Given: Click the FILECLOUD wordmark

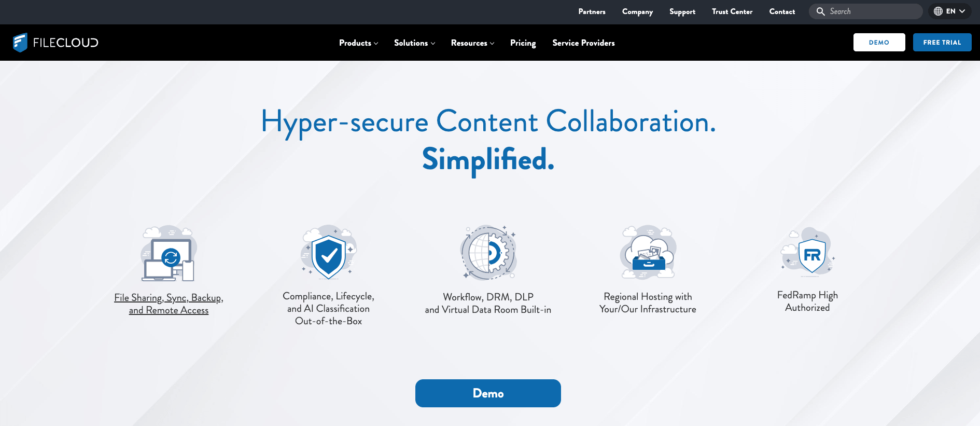Looking at the screenshot, I should [66, 43].
